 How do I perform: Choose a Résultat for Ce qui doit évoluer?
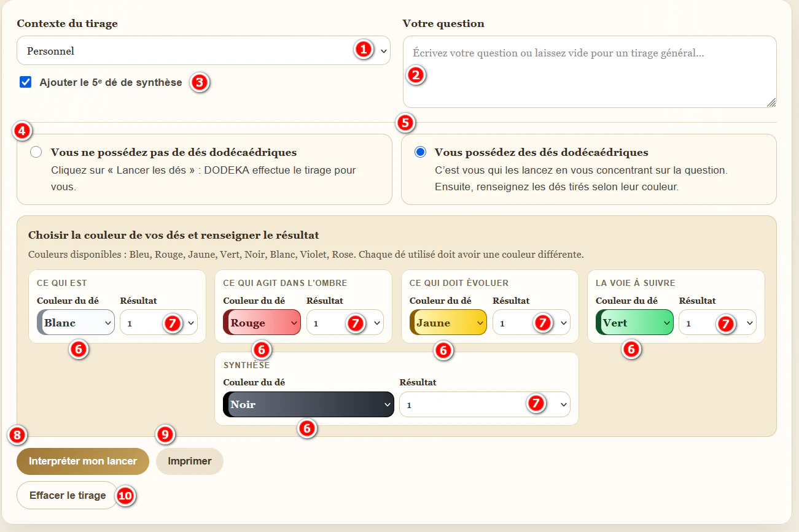(x=531, y=322)
